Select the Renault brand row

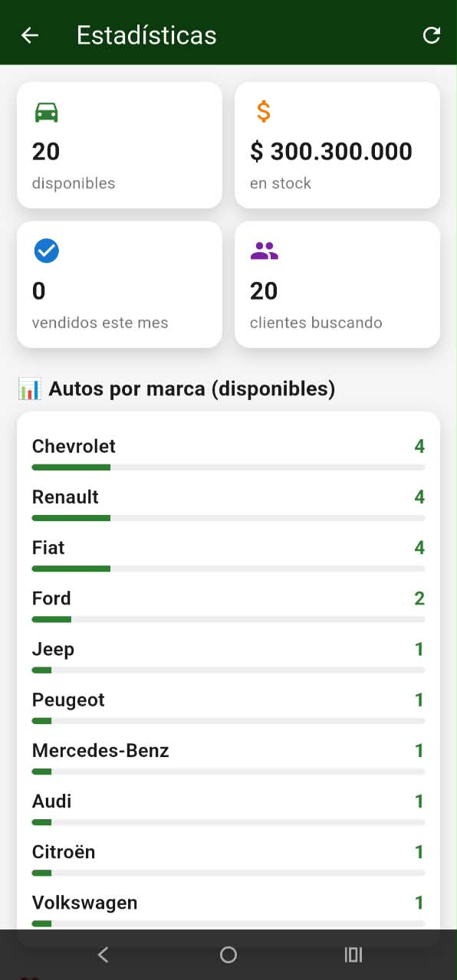click(228, 503)
